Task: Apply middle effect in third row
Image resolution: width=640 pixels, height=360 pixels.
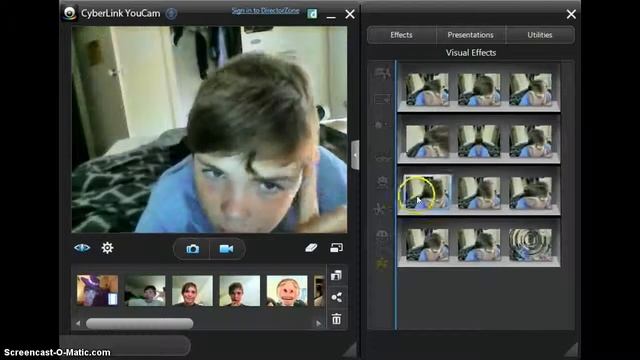Action: [x=479, y=193]
